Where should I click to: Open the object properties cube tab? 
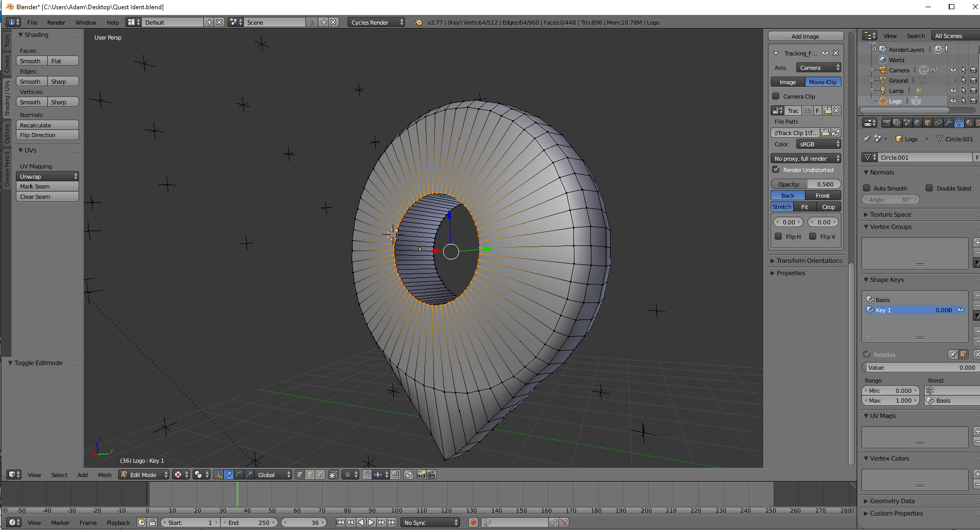(x=928, y=123)
